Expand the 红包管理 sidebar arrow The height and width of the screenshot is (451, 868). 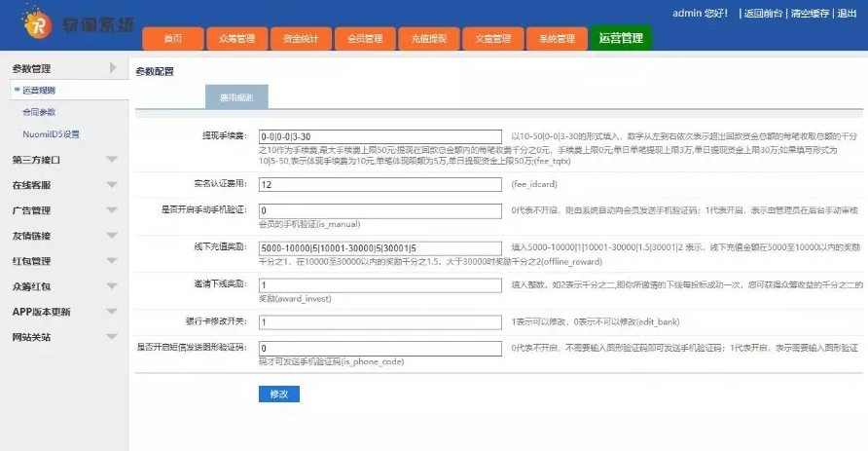[112, 261]
